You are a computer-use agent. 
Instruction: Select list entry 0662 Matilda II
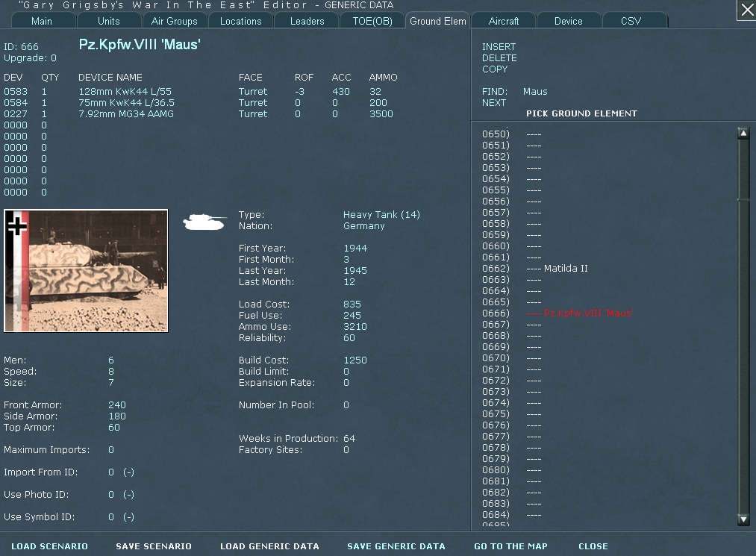coord(534,269)
